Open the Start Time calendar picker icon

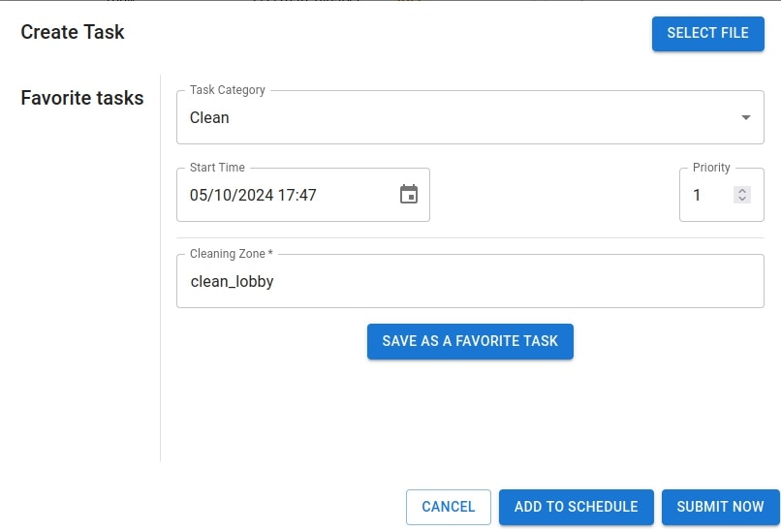point(409,194)
